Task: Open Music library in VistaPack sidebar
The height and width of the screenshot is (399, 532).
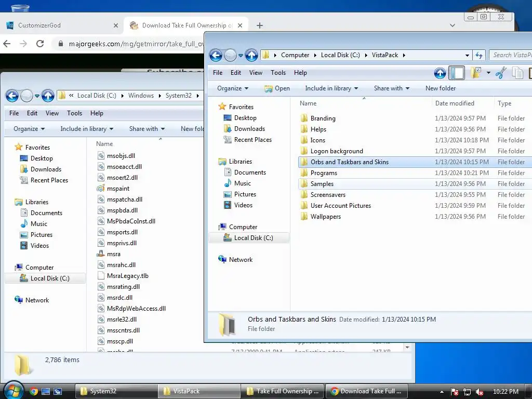Action: click(x=242, y=183)
